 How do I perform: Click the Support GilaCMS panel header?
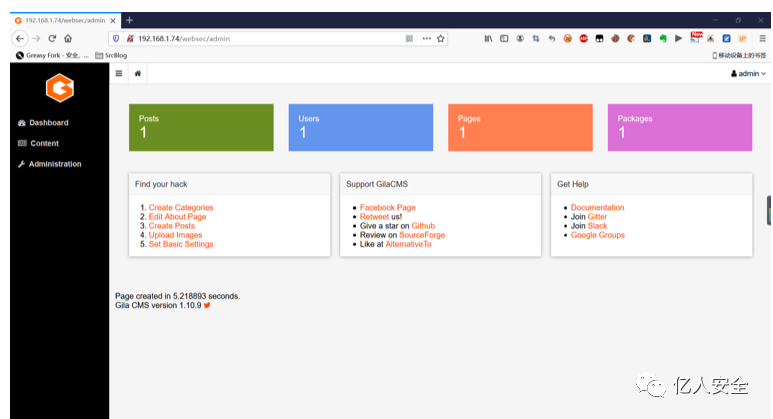440,184
